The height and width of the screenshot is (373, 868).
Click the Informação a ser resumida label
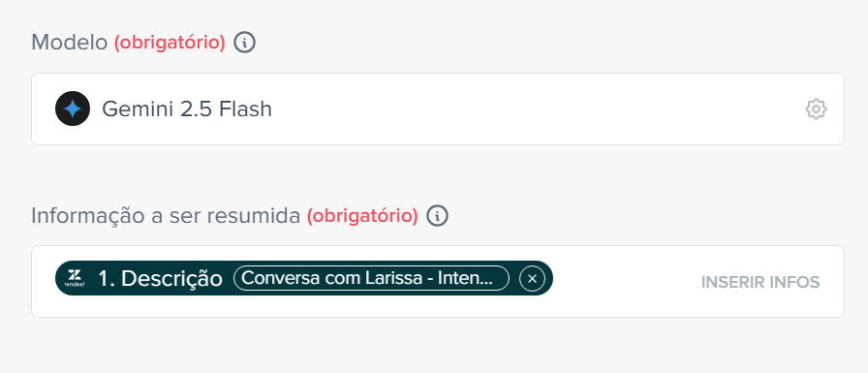point(166,216)
